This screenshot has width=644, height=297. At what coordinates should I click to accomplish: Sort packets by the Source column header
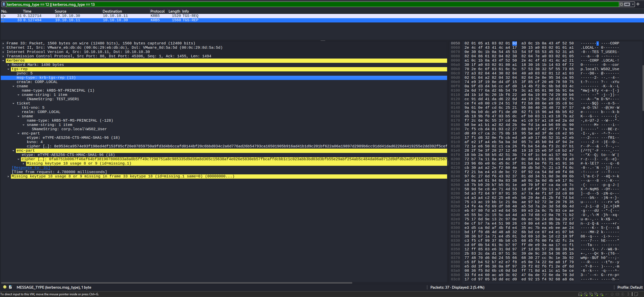(78, 11)
